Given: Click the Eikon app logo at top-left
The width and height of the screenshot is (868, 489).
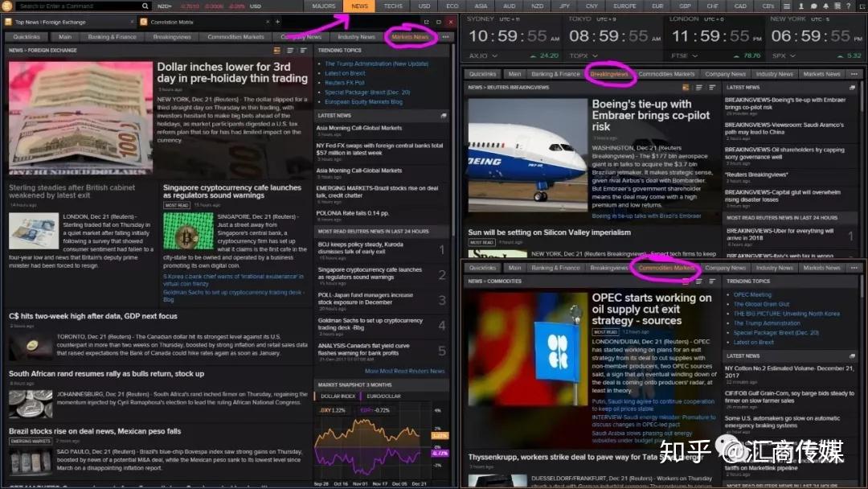Looking at the screenshot, I should pyautogui.click(x=6, y=6).
